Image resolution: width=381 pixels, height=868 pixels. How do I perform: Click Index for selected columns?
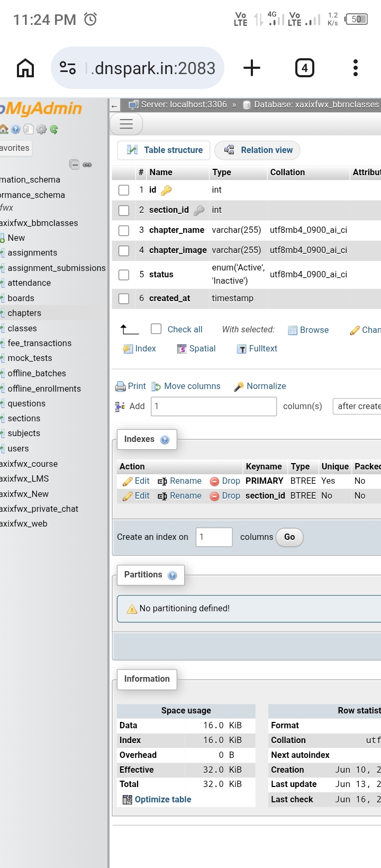[x=140, y=349]
